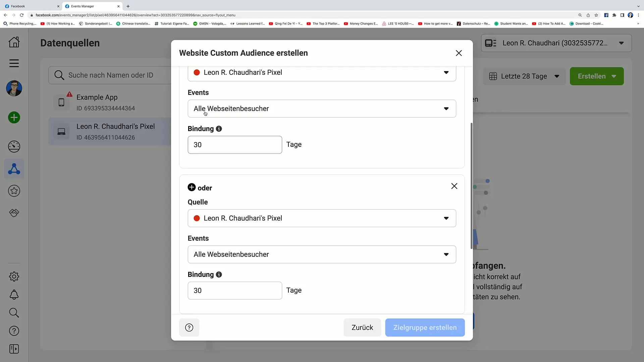644x362 pixels.
Task: Click the browser back arrow
Action: click(x=5, y=15)
